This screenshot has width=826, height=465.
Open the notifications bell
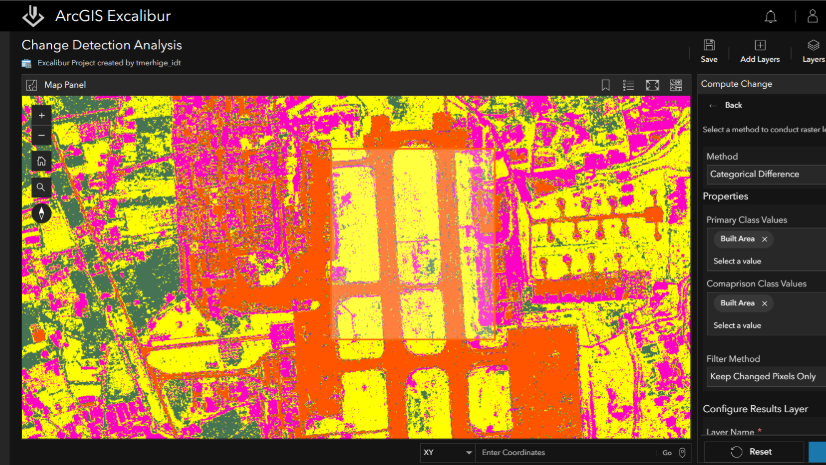click(770, 17)
